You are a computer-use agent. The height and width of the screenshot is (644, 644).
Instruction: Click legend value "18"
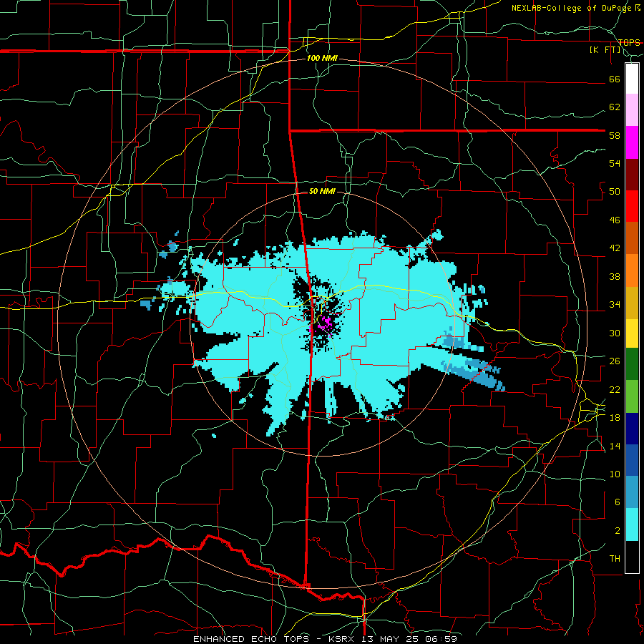[615, 418]
